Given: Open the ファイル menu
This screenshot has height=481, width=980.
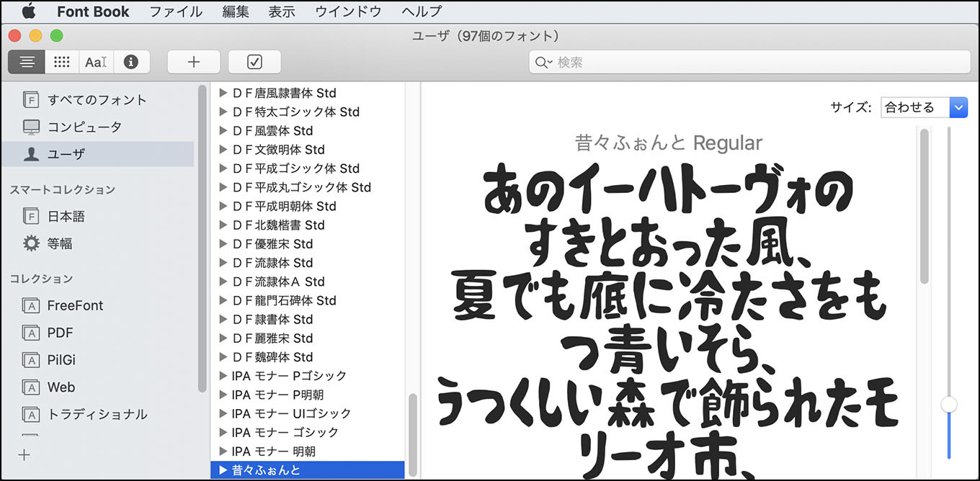Looking at the screenshot, I should tap(176, 12).
